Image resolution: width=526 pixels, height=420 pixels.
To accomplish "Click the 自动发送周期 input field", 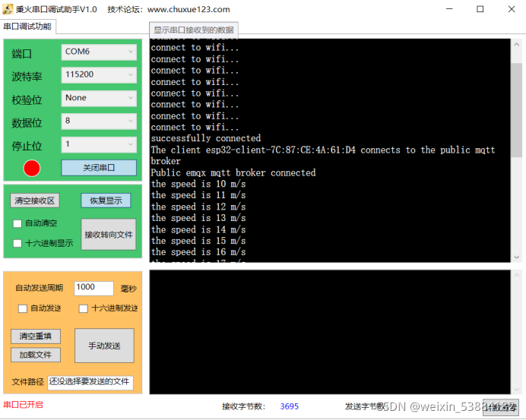I will [93, 288].
